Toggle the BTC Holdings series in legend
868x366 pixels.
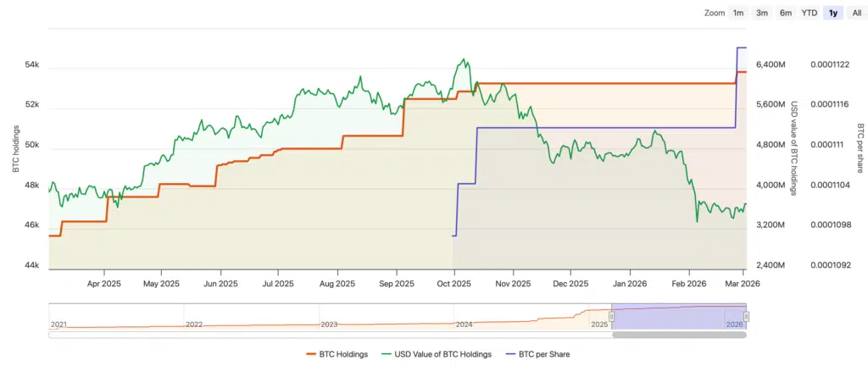(337, 354)
